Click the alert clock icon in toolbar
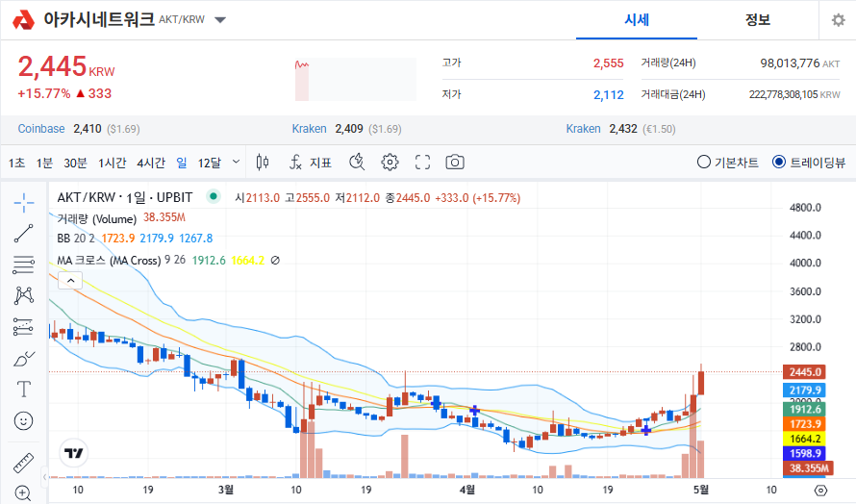856x504 pixels. [x=357, y=163]
